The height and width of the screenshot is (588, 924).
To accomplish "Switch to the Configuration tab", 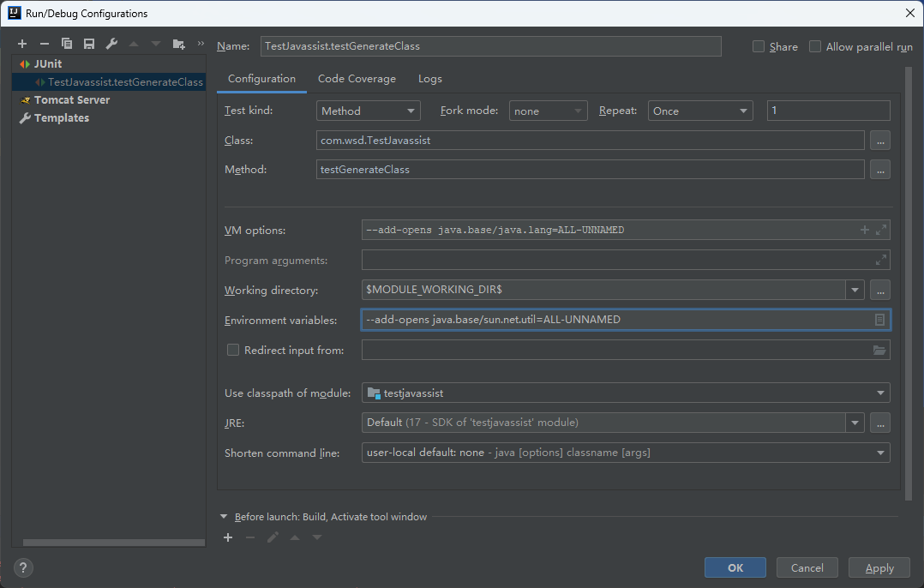I will pyautogui.click(x=261, y=79).
